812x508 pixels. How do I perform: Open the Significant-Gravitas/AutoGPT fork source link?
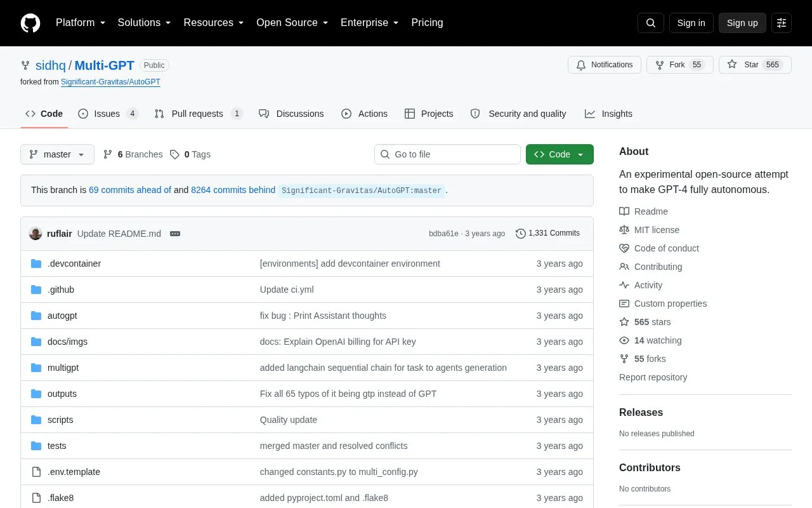click(110, 82)
